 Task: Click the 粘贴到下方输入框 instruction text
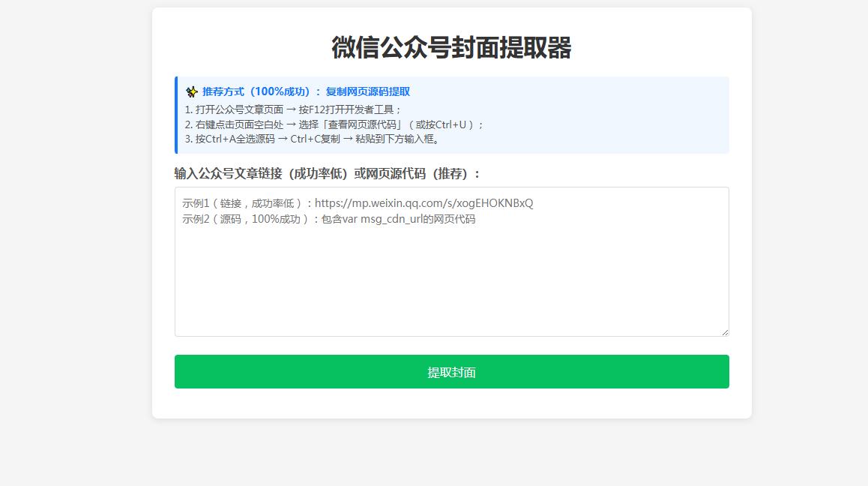tap(397, 139)
